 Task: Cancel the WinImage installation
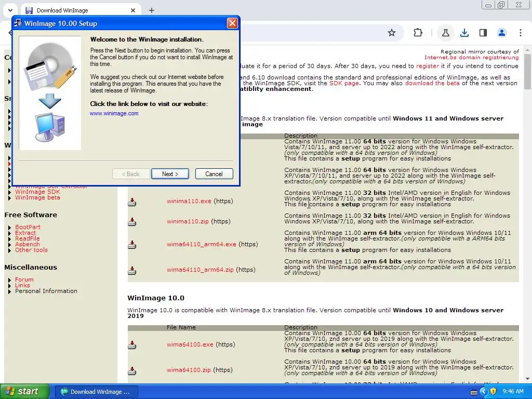click(214, 174)
